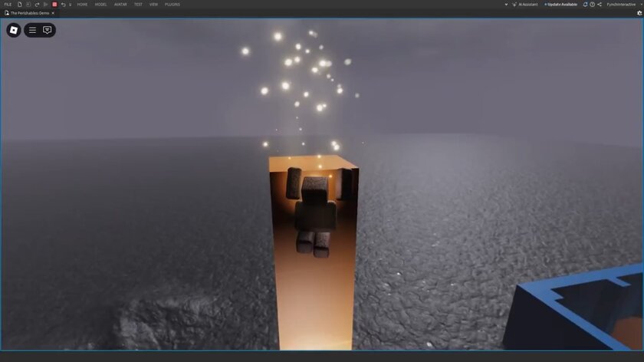644x362 pixels.
Task: Open the notifications bell icon
Action: pyautogui.click(x=585, y=5)
